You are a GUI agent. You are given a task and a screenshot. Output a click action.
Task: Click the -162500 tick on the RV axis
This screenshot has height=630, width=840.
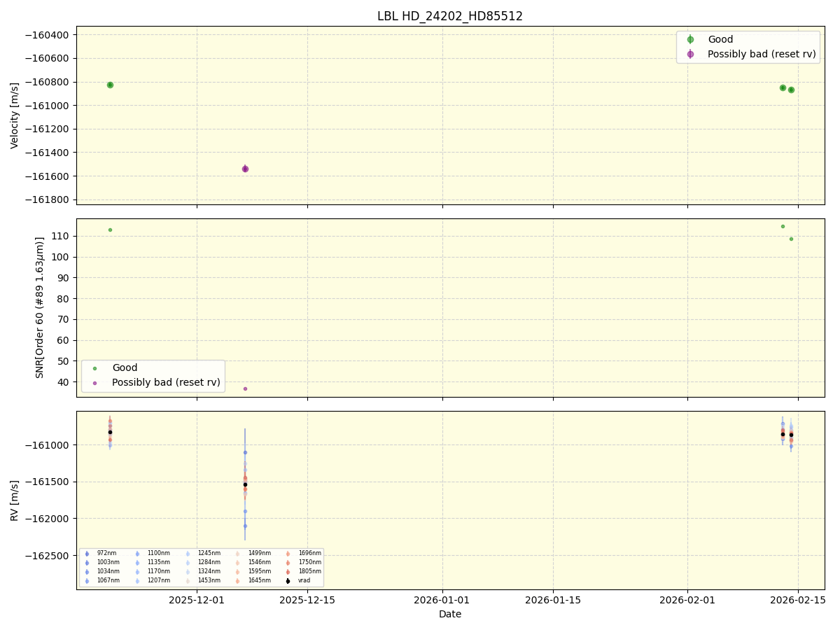(x=47, y=556)
